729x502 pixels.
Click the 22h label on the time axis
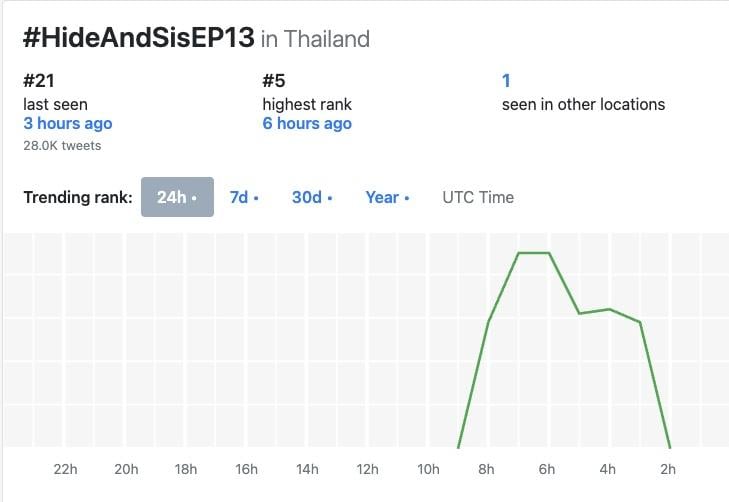[66, 469]
